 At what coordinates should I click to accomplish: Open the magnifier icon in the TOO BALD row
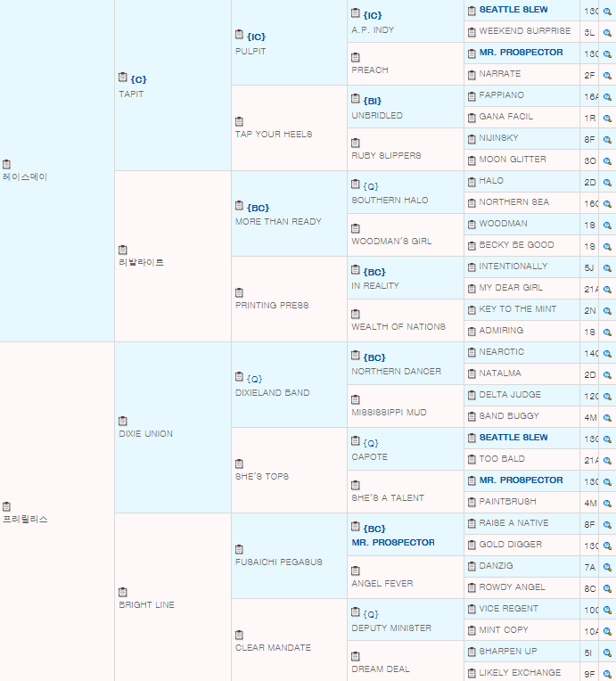(x=607, y=460)
